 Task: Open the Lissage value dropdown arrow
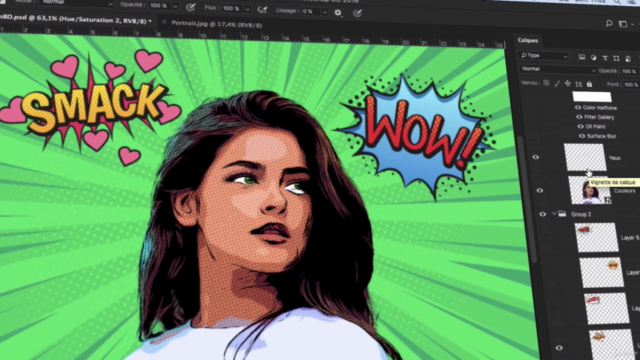click(324, 12)
